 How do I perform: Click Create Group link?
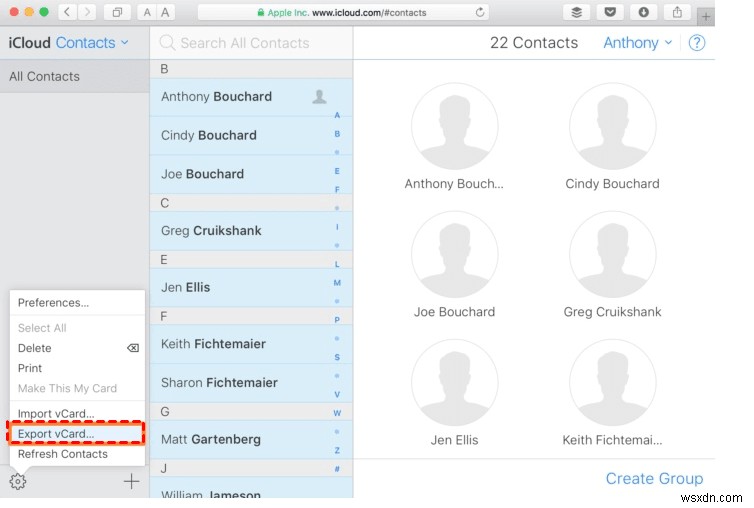coord(654,478)
